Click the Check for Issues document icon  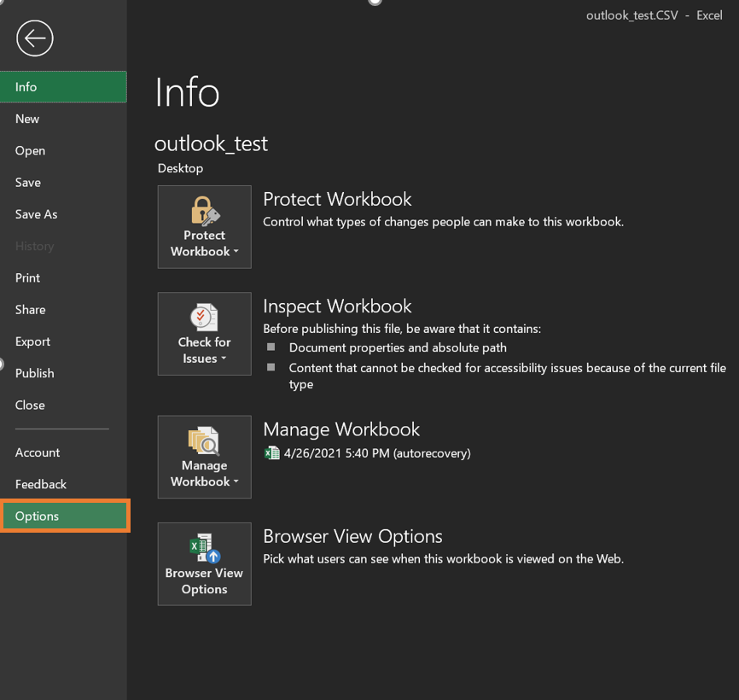[x=204, y=317]
